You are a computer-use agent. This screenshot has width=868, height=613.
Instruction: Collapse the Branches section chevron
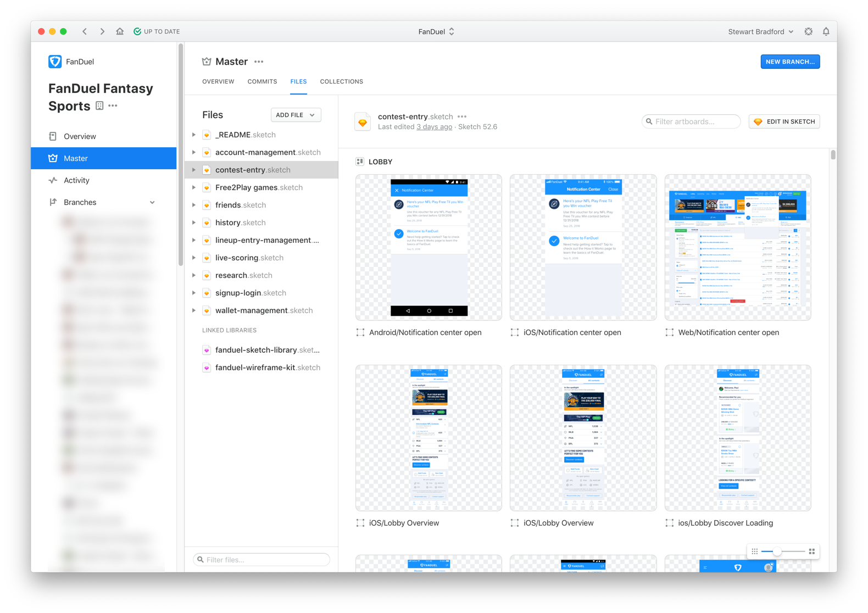[152, 202]
